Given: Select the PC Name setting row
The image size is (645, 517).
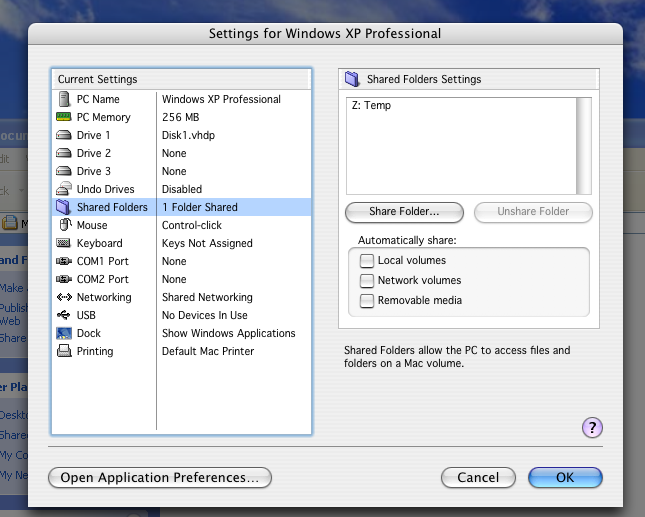Looking at the screenshot, I should [181, 99].
